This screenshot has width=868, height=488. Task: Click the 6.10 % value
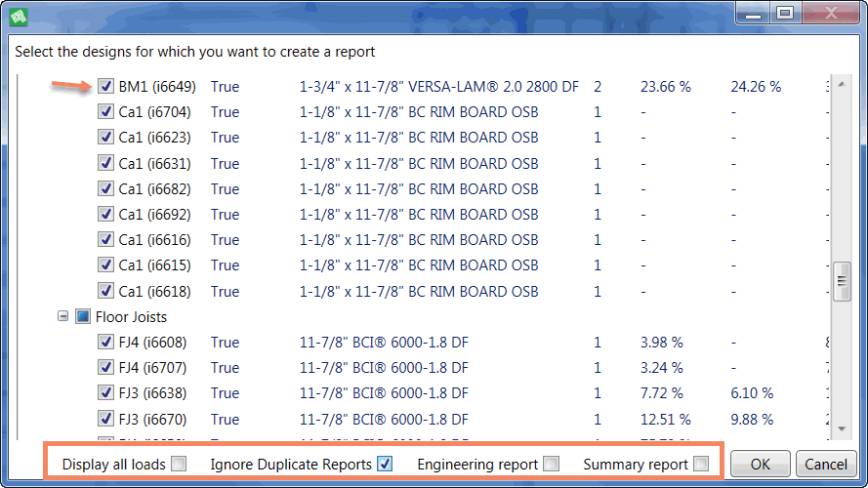[x=752, y=393]
